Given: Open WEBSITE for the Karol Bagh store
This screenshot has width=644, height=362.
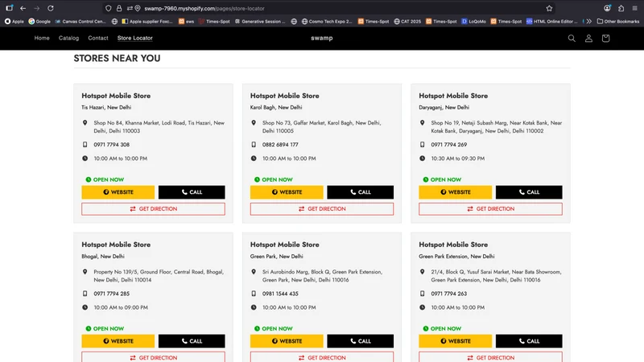Looking at the screenshot, I should (x=287, y=192).
